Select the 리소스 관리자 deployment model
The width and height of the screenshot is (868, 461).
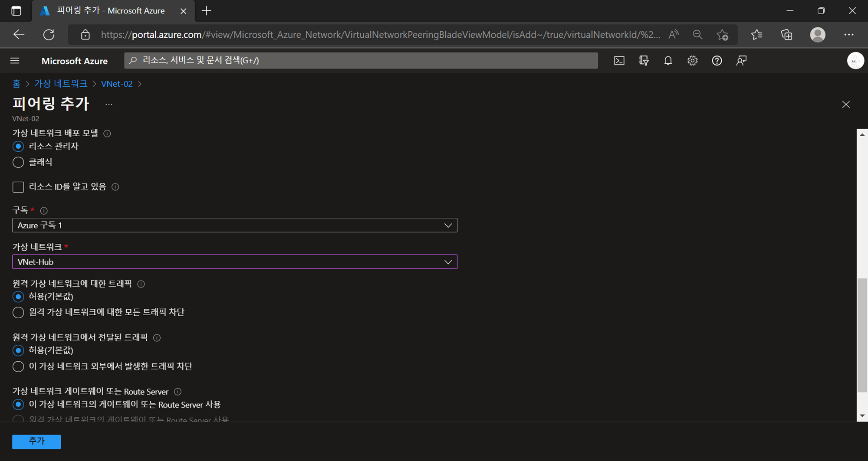(18, 147)
